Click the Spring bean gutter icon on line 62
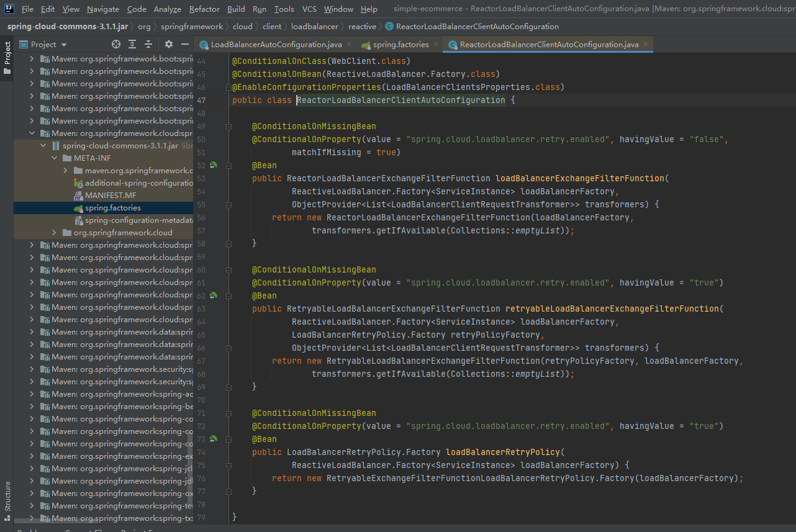 (x=214, y=295)
